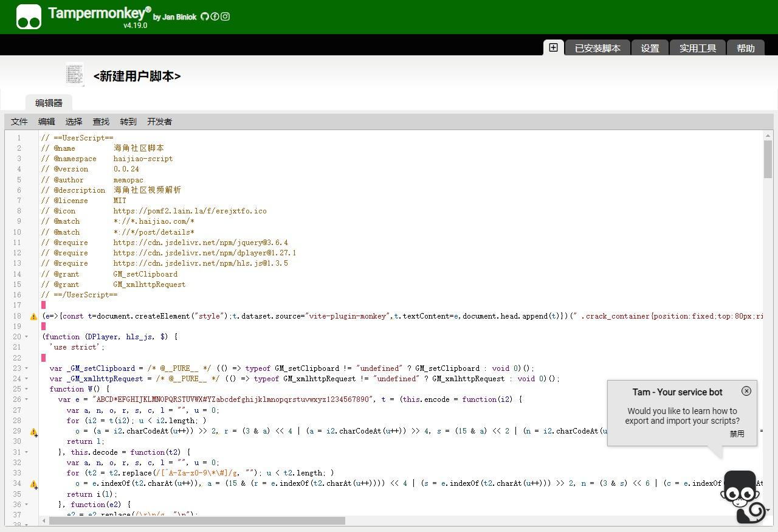Select the 编辑器 tab

49,103
